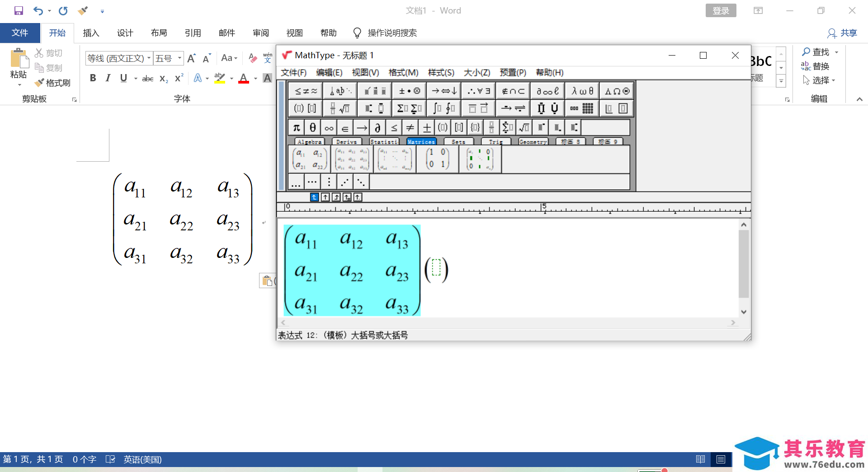
Task: Click the 共享 share button
Action: 842,33
